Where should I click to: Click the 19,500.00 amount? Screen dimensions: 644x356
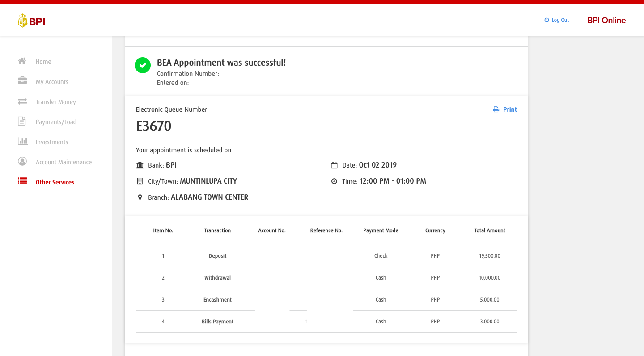(x=490, y=256)
